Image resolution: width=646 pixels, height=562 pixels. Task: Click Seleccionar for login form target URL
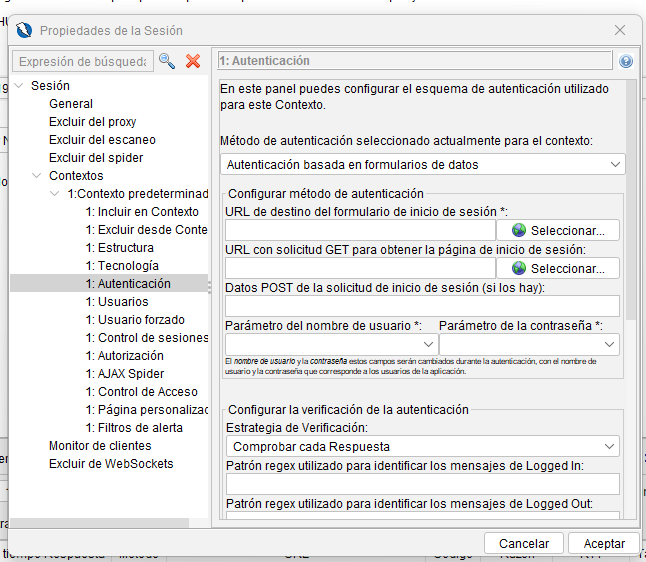click(559, 230)
